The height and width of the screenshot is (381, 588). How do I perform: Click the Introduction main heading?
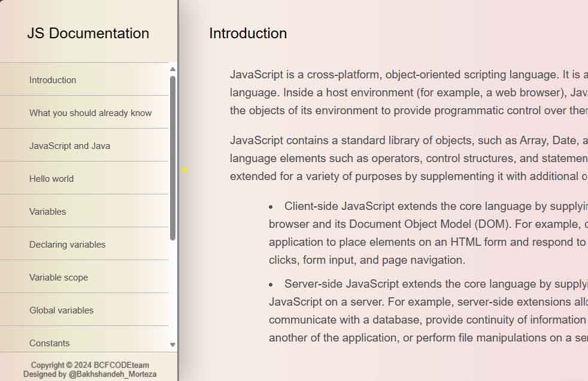click(x=248, y=33)
